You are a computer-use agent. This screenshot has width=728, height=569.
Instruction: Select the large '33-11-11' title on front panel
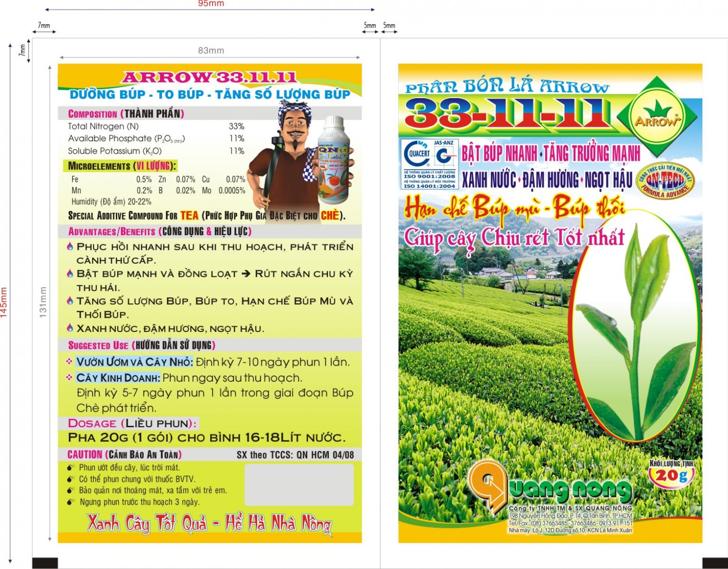click(508, 114)
